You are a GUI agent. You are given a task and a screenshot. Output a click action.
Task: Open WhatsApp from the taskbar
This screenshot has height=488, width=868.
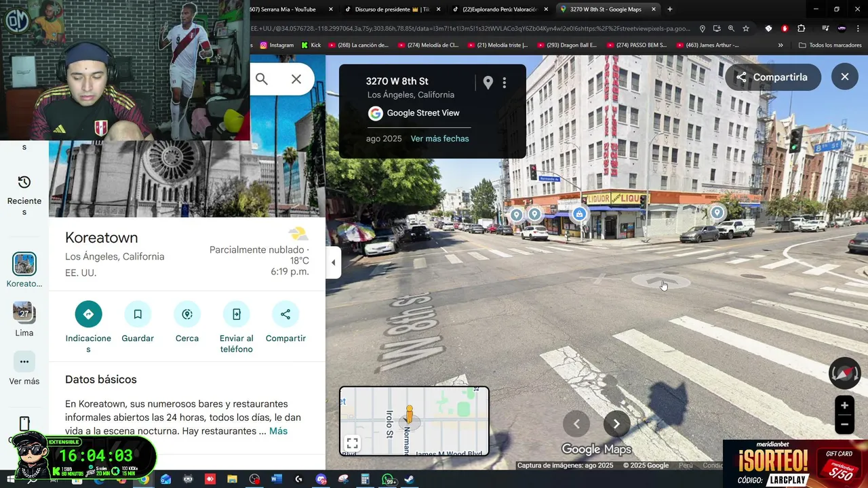[x=389, y=479]
